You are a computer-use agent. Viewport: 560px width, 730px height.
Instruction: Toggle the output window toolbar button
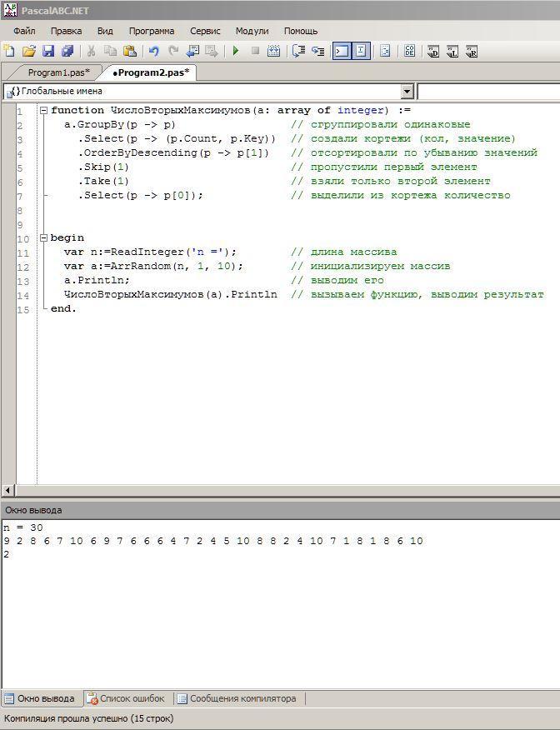pos(342,51)
